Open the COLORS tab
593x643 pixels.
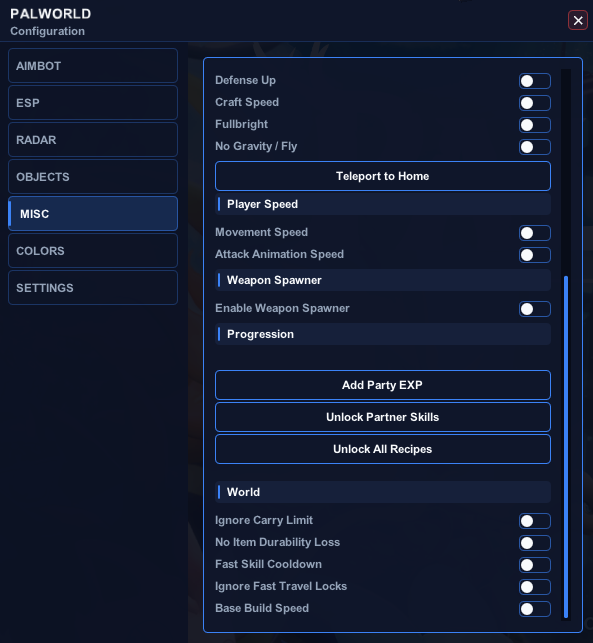click(x=93, y=251)
